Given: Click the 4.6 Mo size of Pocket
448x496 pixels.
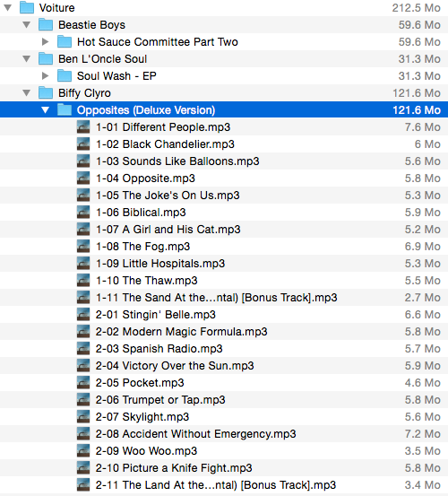Looking at the screenshot, I should tap(423, 383).
